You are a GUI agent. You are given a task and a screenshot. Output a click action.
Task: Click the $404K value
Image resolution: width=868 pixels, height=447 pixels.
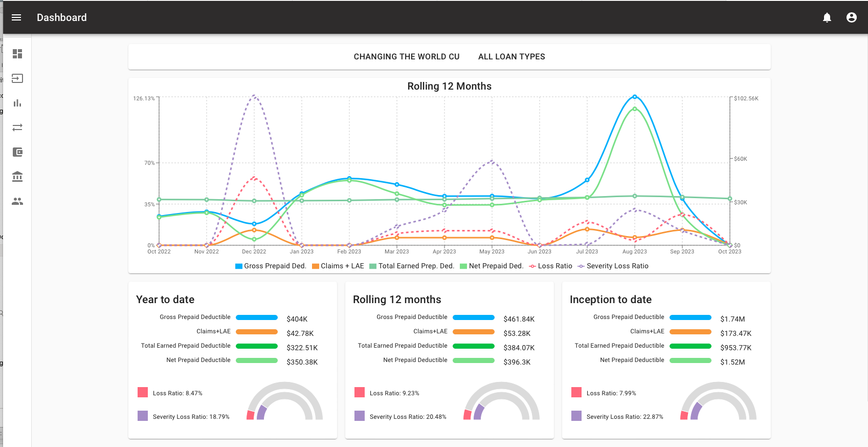[297, 319]
